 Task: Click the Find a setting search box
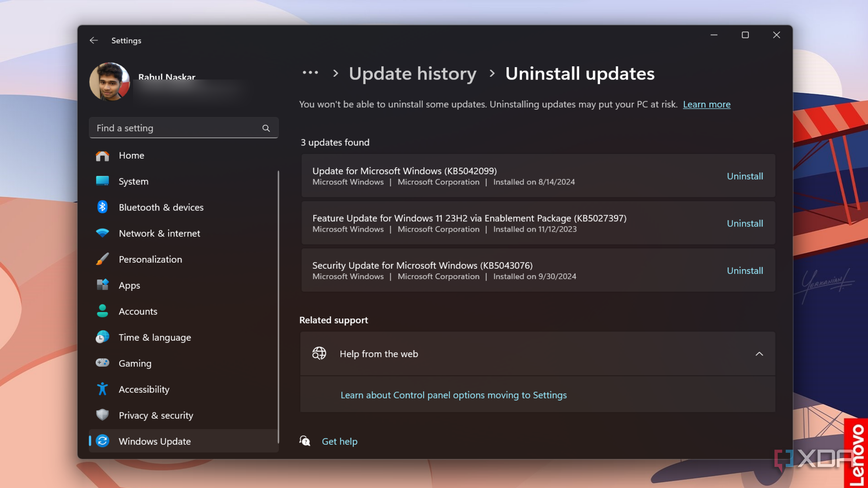pyautogui.click(x=177, y=128)
